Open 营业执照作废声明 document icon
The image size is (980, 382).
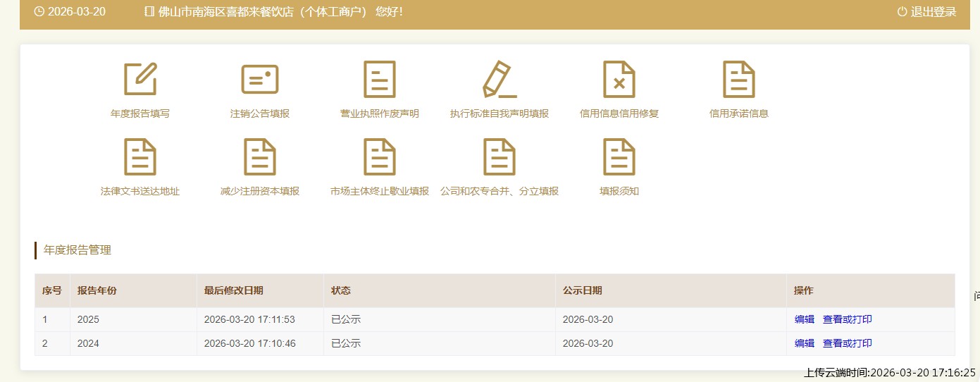(380, 79)
